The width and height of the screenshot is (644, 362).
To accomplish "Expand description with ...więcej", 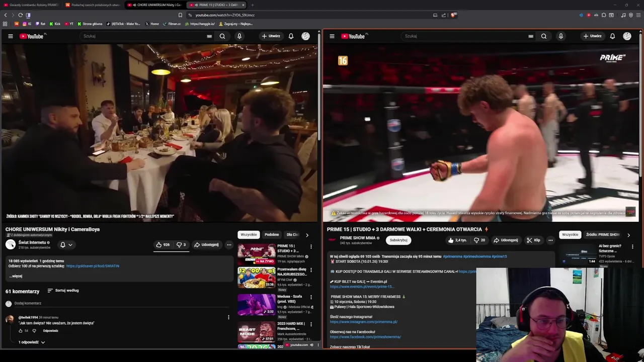I will pyautogui.click(x=16, y=276).
